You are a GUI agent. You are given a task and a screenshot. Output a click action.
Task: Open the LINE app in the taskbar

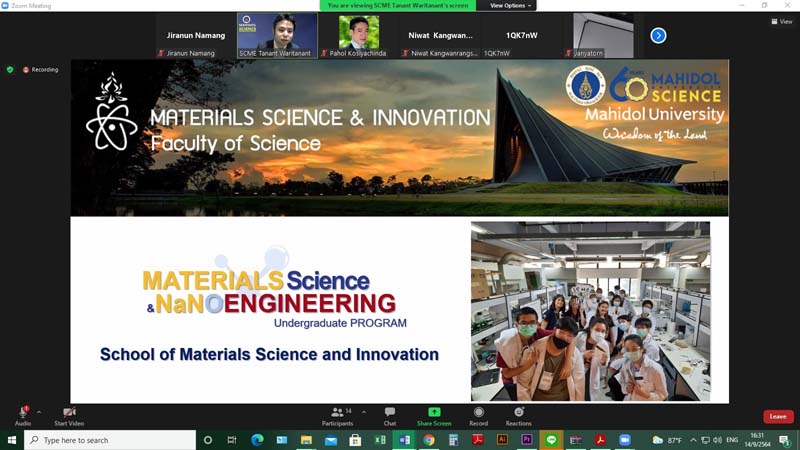click(x=551, y=440)
